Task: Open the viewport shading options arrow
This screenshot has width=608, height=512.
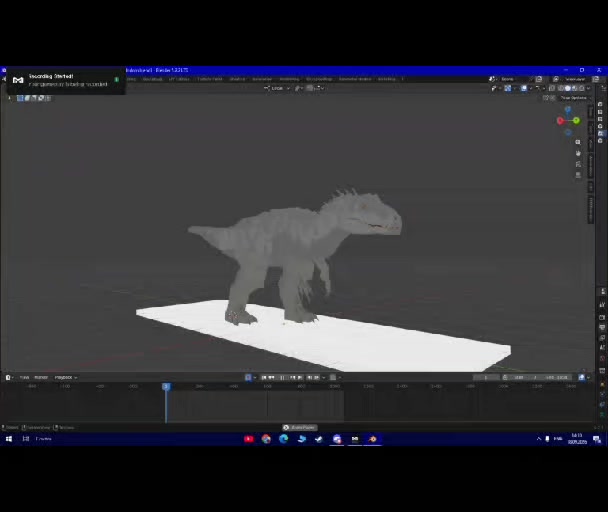Action: [x=589, y=88]
